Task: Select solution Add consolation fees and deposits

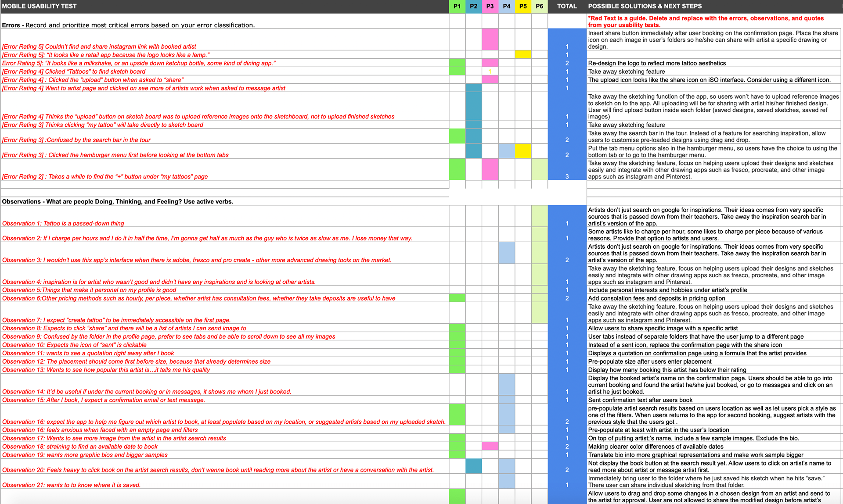Action: tap(714, 298)
